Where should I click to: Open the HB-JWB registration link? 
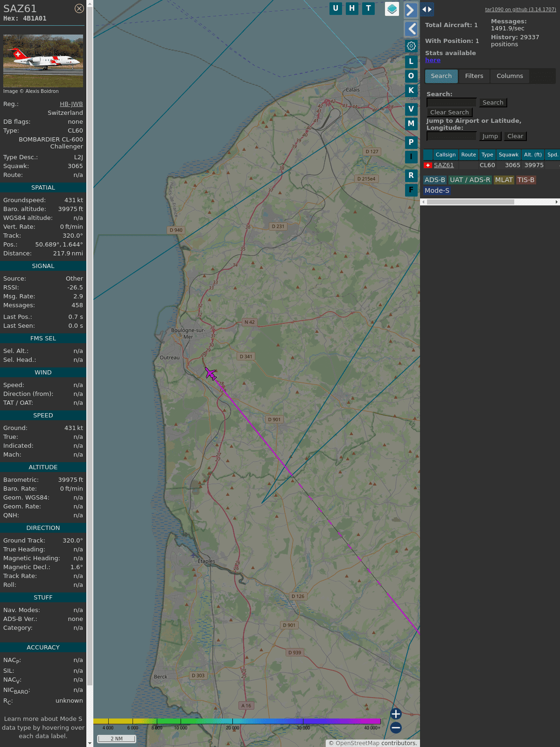click(71, 104)
